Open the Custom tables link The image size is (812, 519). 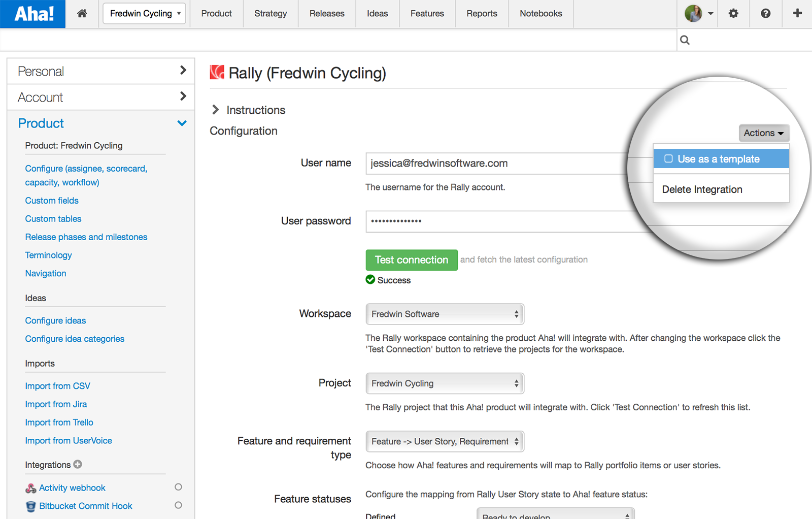(x=53, y=219)
